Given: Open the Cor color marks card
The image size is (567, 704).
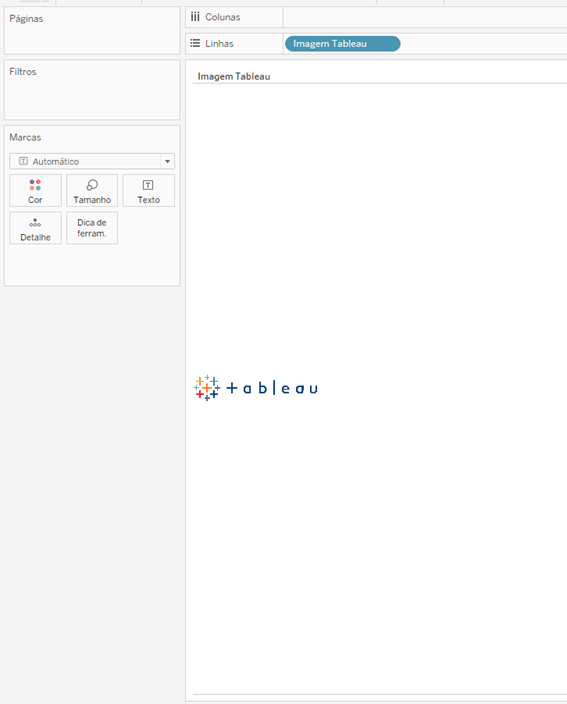Looking at the screenshot, I should click(x=35, y=191).
